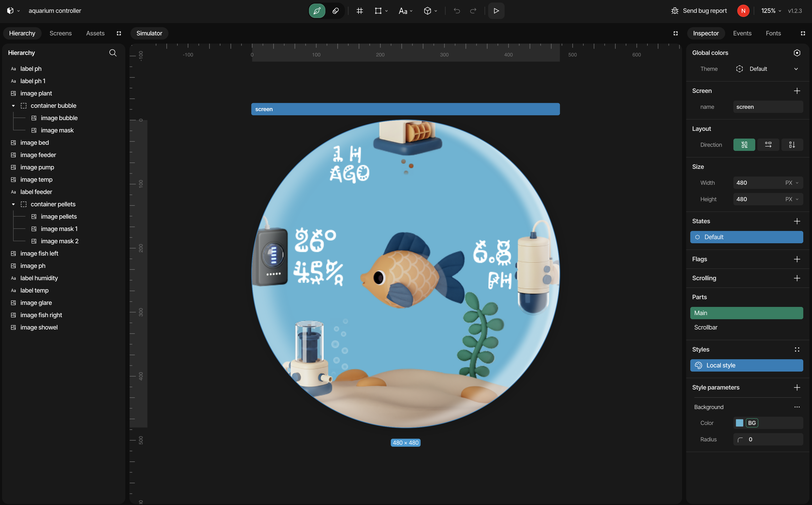Click the bug icon beside Send bug report
This screenshot has height=505, width=812.
coord(675,11)
